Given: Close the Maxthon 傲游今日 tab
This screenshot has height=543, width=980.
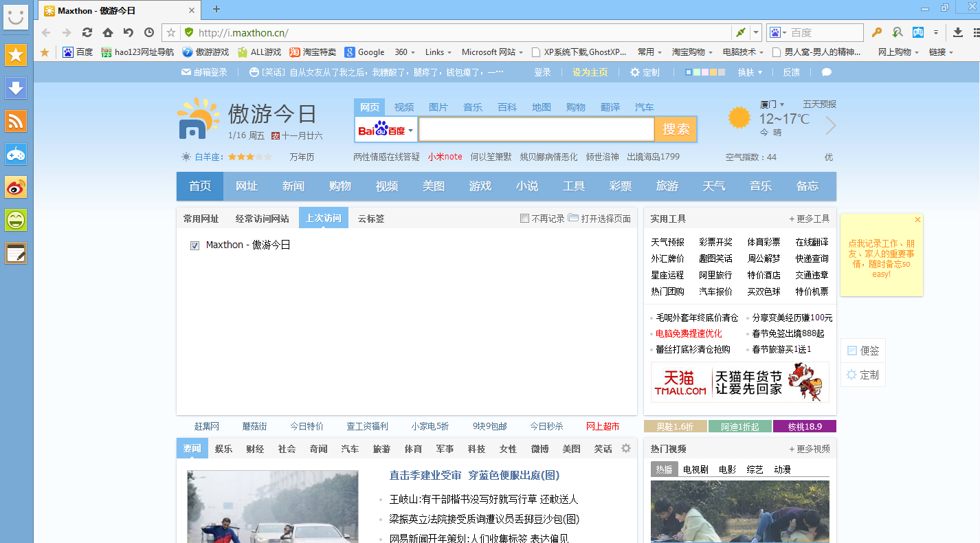Looking at the screenshot, I should (x=191, y=10).
